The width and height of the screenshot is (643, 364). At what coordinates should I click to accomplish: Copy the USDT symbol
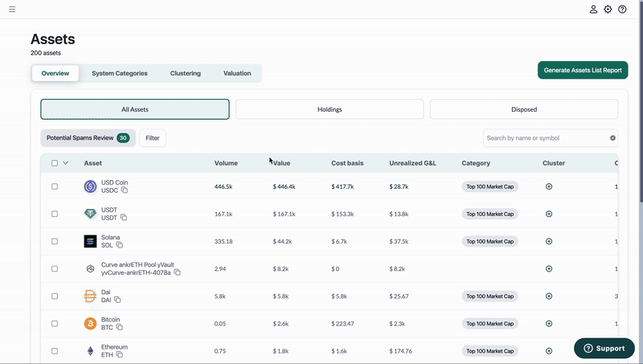point(124,218)
